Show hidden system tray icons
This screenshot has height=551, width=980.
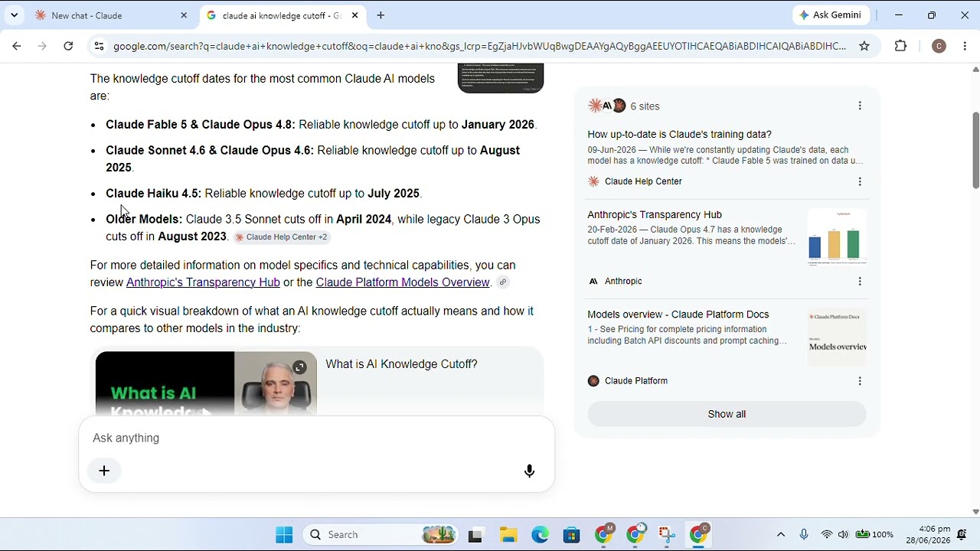coord(781,535)
